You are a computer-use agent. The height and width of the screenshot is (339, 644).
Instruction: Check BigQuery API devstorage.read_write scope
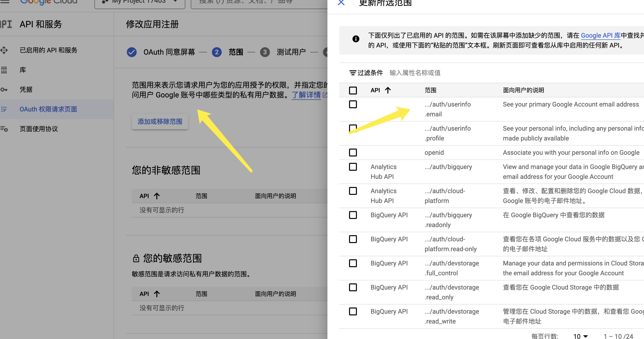tap(353, 311)
